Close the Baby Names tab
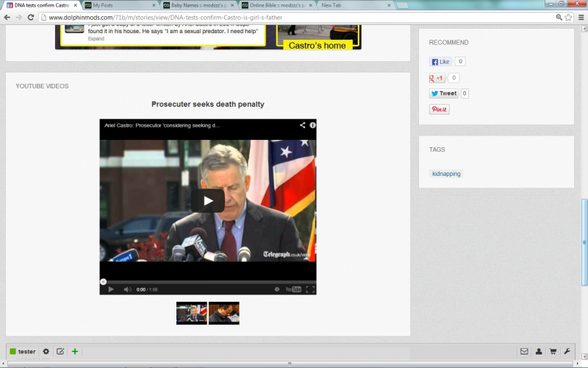 pos(232,5)
